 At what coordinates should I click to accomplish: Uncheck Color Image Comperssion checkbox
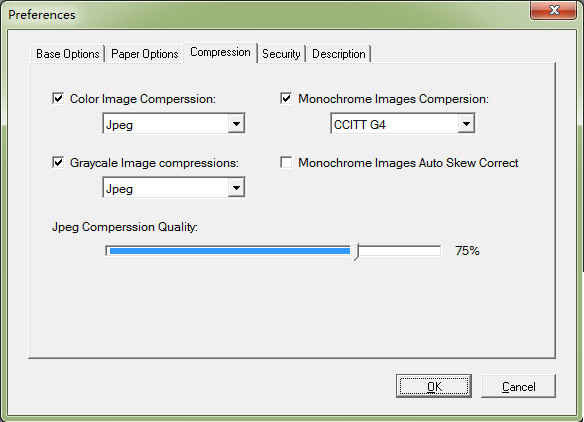(x=58, y=99)
